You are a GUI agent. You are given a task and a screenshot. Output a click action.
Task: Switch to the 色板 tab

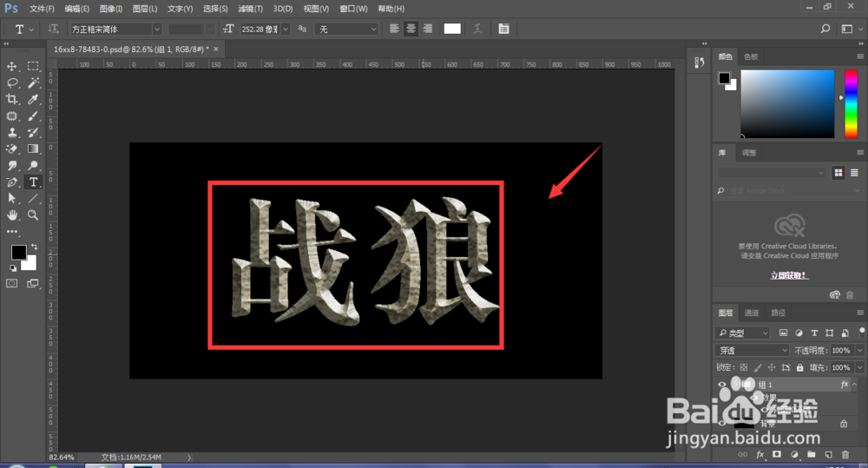[751, 56]
